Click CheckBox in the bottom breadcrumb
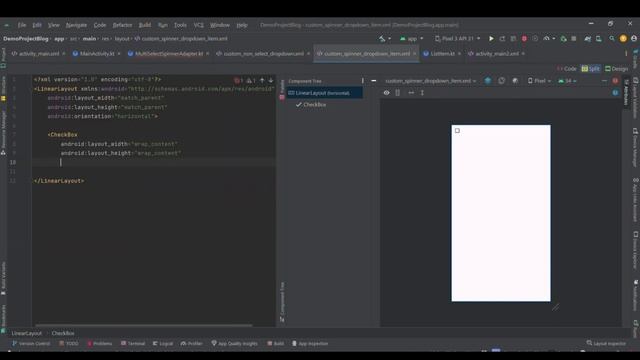Image resolution: width=640 pixels, height=360 pixels. coord(63,333)
